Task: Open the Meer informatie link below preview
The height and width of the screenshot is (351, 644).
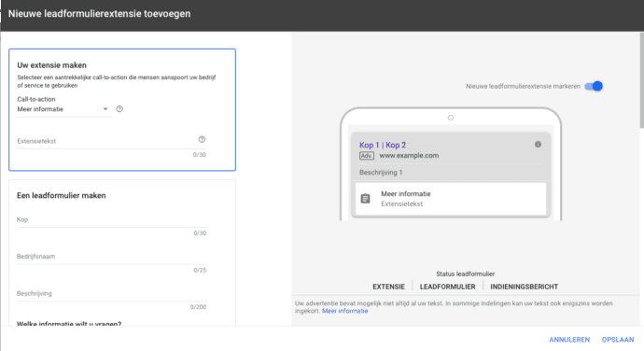Action: tap(345, 311)
